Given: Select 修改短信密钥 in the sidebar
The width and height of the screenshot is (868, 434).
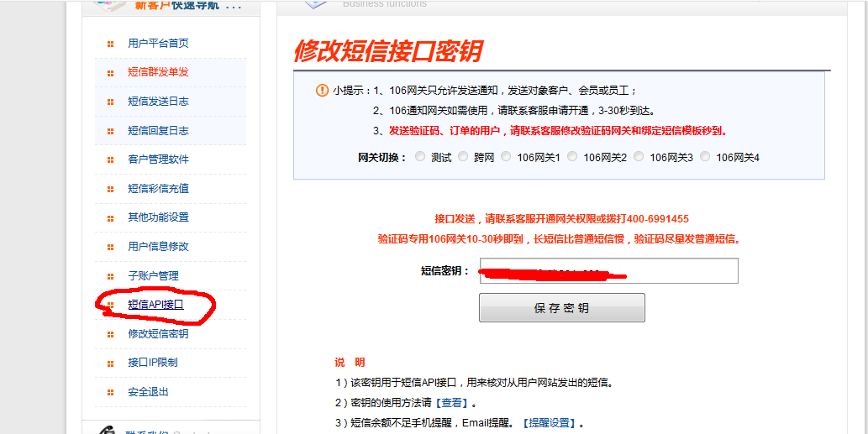Looking at the screenshot, I should (x=158, y=334).
